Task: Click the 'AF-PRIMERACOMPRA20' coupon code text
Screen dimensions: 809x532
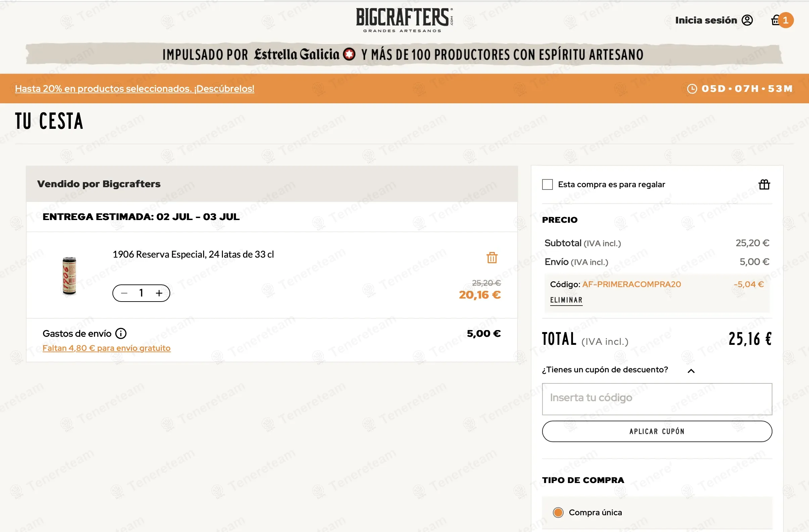Action: click(631, 284)
